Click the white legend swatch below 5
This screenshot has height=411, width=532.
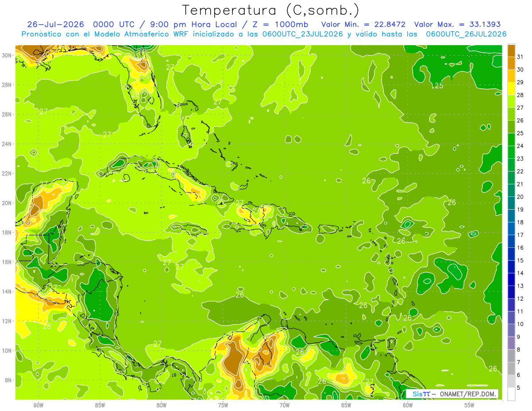512,395
